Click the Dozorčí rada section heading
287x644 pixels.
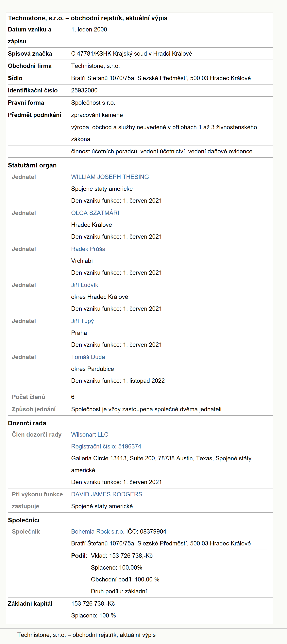(27, 423)
